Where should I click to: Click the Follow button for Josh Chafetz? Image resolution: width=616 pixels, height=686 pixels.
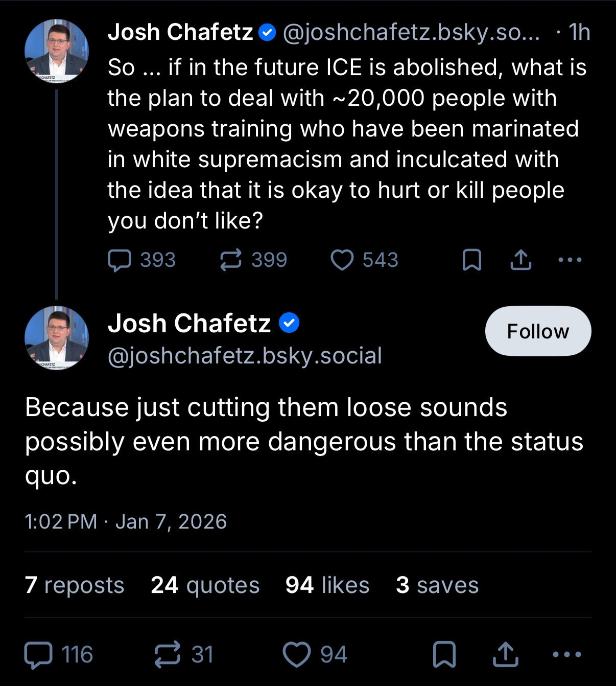pos(538,331)
